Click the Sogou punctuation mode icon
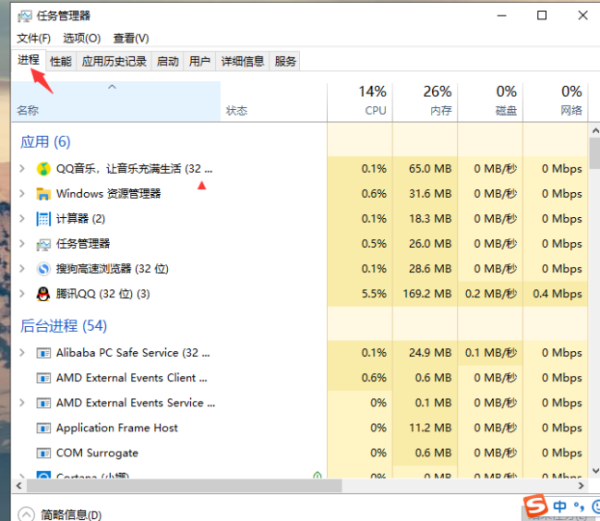600x521 pixels. (x=579, y=507)
